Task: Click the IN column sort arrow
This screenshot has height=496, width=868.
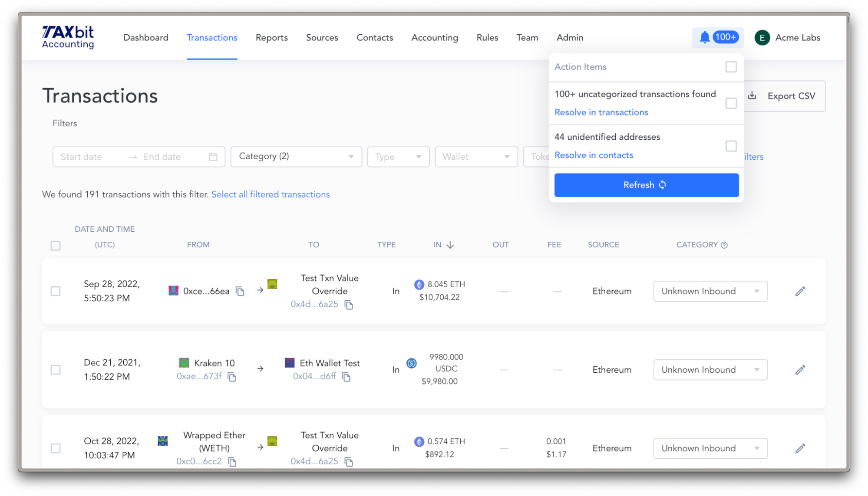Action: pyautogui.click(x=450, y=245)
